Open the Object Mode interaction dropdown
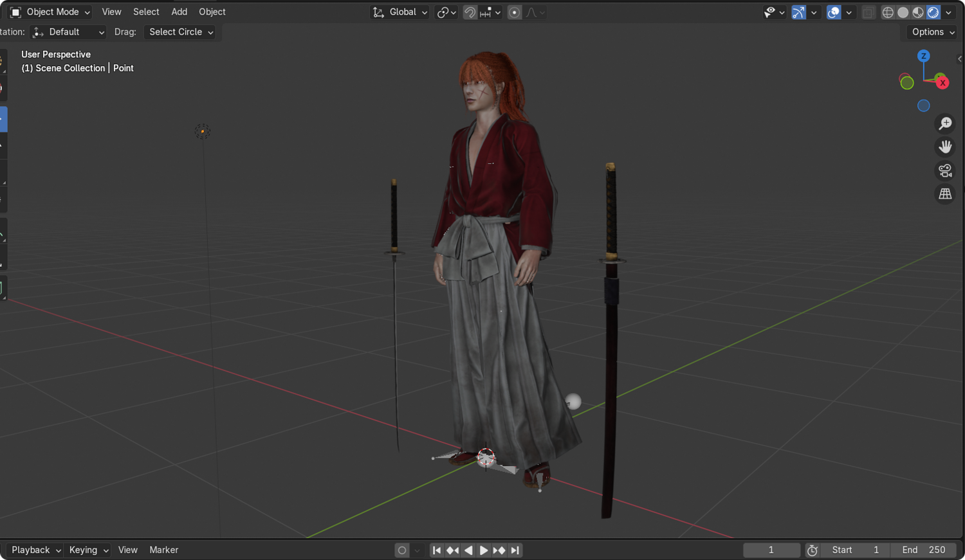This screenshot has height=560, width=965. 50,12
